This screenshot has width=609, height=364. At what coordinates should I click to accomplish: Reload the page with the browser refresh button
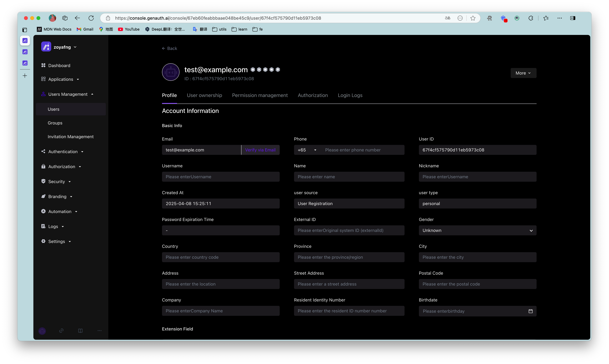point(91,18)
